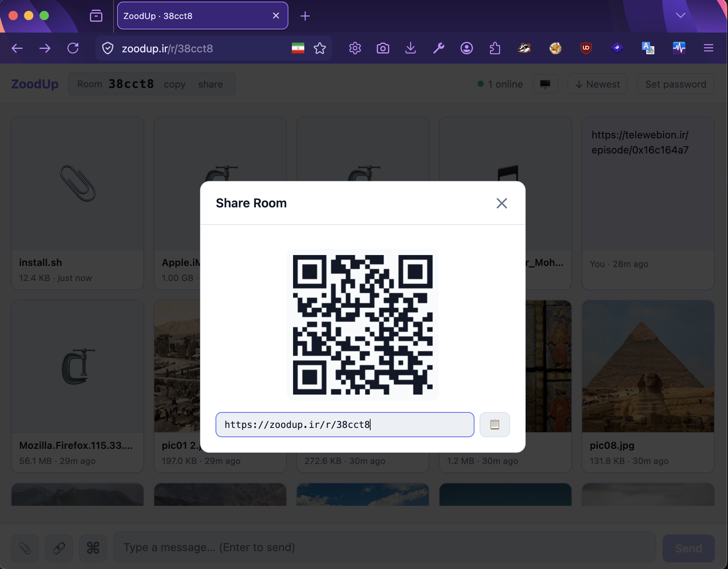728x569 pixels.
Task: Go forward in browser history
Action: coord(45,48)
